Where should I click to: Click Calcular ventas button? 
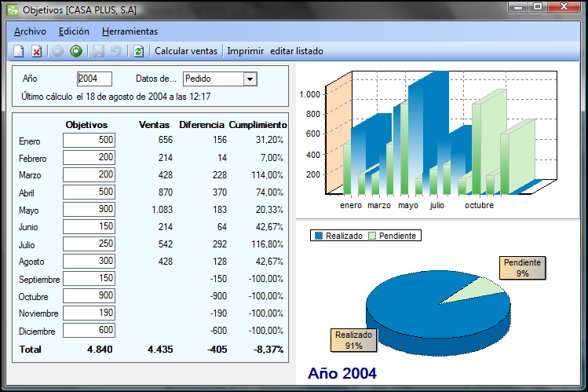[186, 51]
